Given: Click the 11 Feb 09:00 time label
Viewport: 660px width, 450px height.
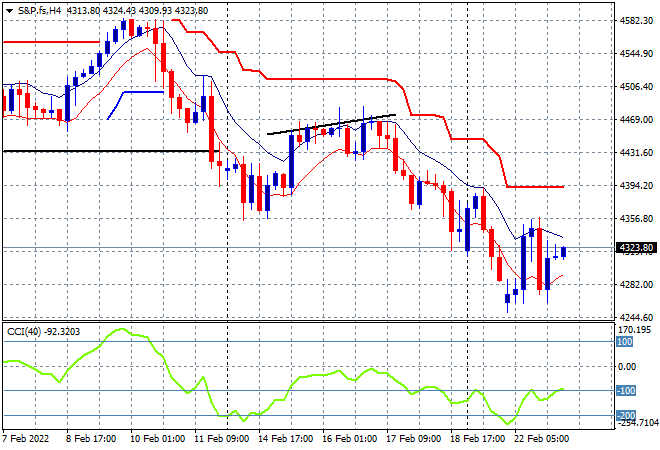Looking at the screenshot, I should pos(221,439).
